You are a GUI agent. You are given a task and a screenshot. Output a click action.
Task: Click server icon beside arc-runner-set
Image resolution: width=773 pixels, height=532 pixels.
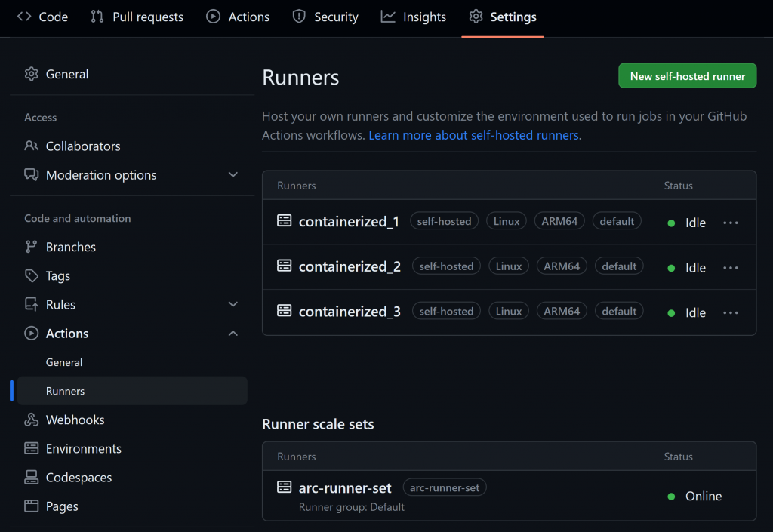tap(285, 487)
